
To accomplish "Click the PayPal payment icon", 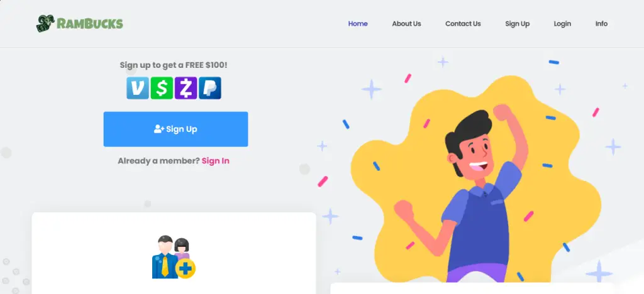I will (x=210, y=88).
